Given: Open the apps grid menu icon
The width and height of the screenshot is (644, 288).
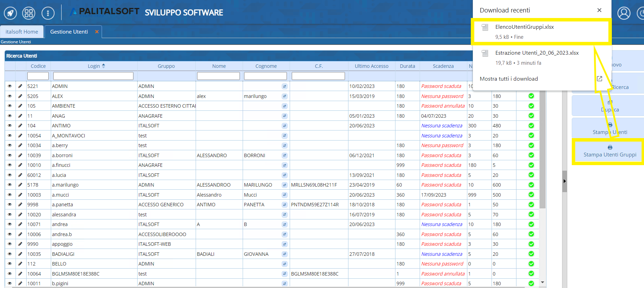Looking at the screenshot, I should [x=29, y=13].
